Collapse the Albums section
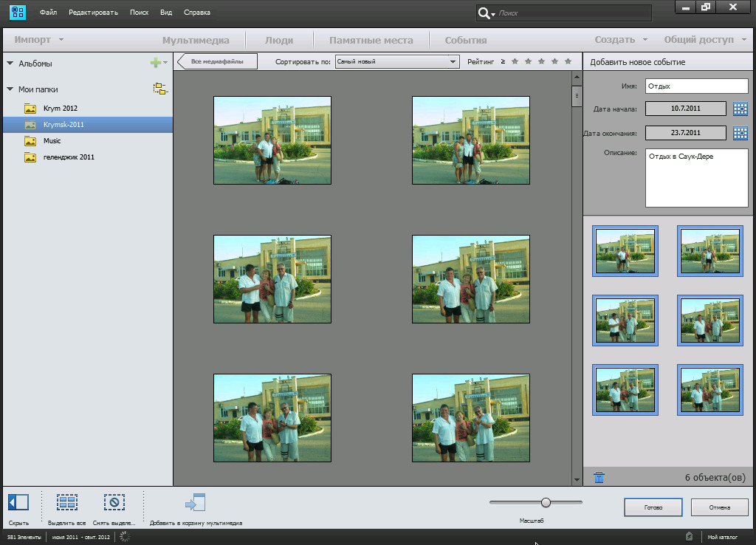Screen dimensions: 756x545 pyautogui.click(x=10, y=64)
